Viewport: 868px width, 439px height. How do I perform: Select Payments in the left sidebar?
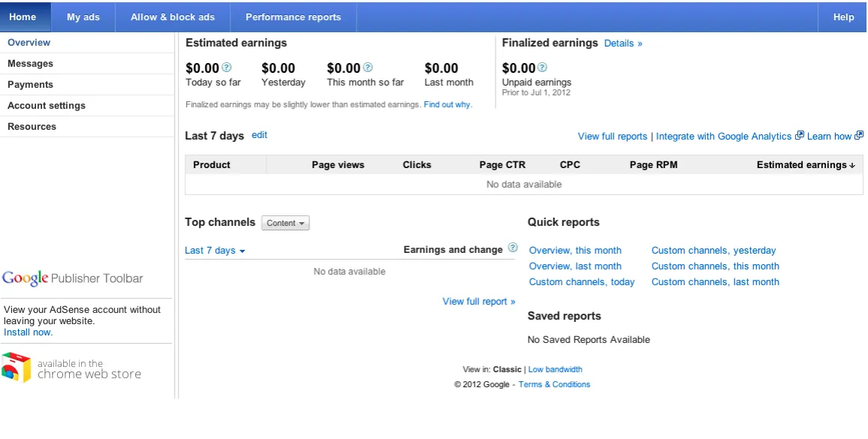30,85
